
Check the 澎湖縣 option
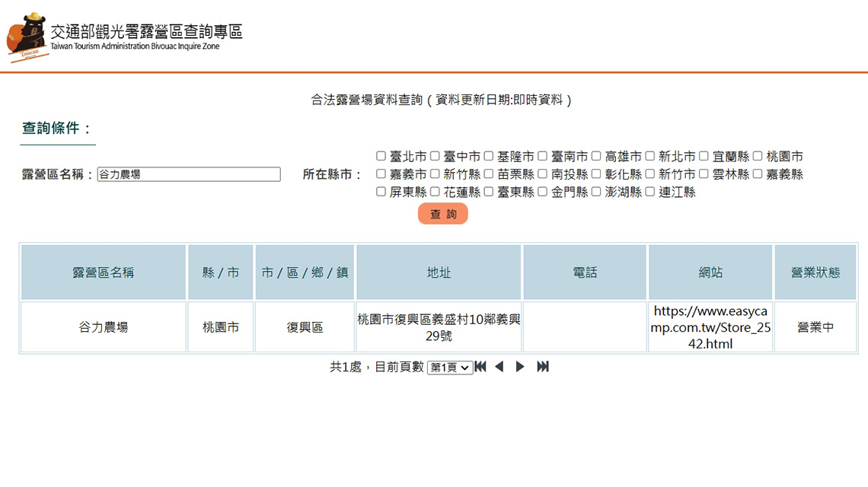point(597,192)
